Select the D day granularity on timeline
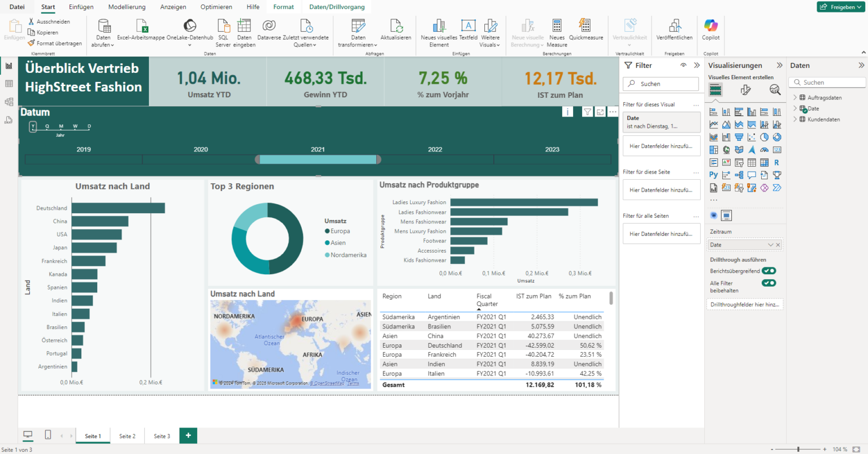Screen dimensions: 868x454 pyautogui.click(x=89, y=127)
